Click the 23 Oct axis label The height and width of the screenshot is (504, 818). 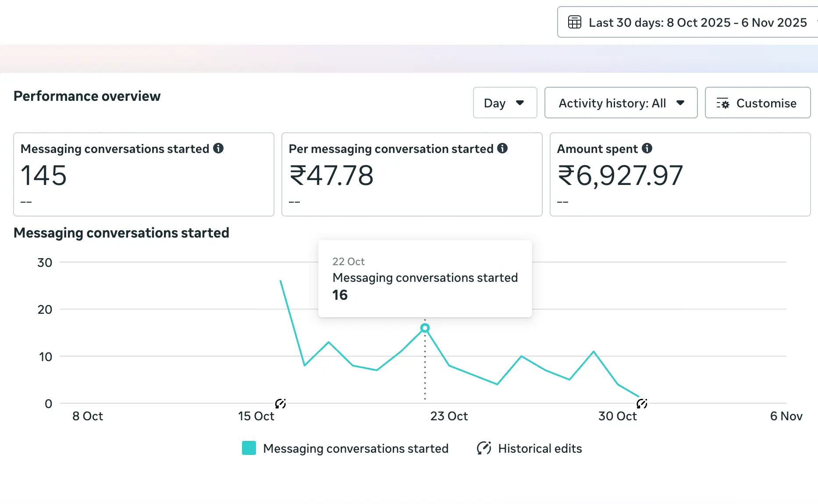click(448, 416)
